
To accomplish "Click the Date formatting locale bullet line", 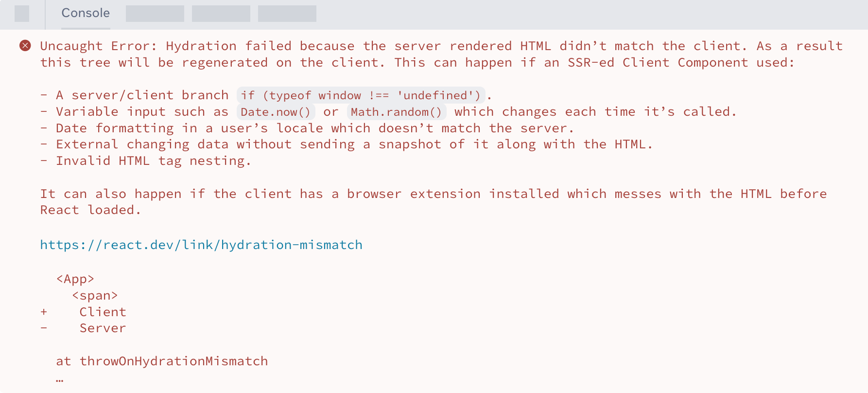I will pos(314,128).
